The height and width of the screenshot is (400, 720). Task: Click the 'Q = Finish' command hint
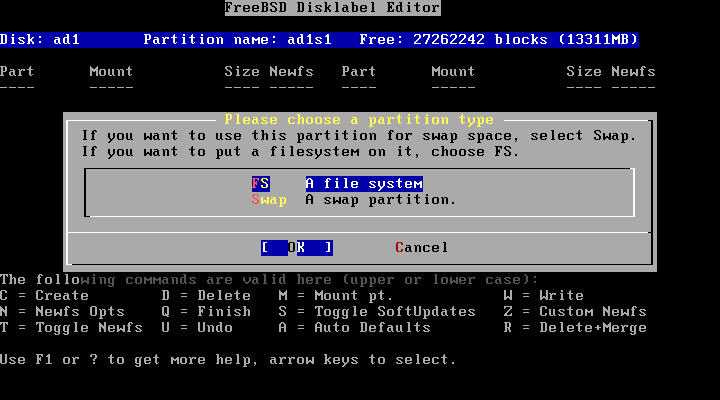[207, 311]
